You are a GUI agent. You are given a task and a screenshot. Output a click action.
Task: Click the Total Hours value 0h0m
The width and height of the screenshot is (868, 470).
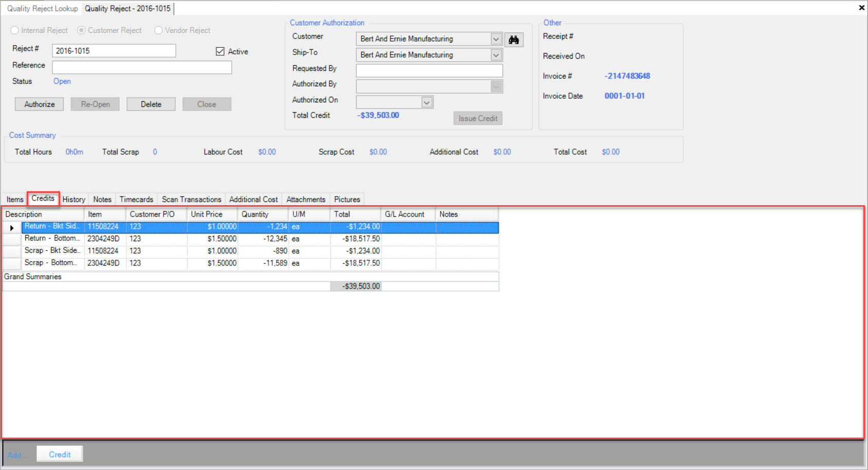pyautogui.click(x=75, y=152)
